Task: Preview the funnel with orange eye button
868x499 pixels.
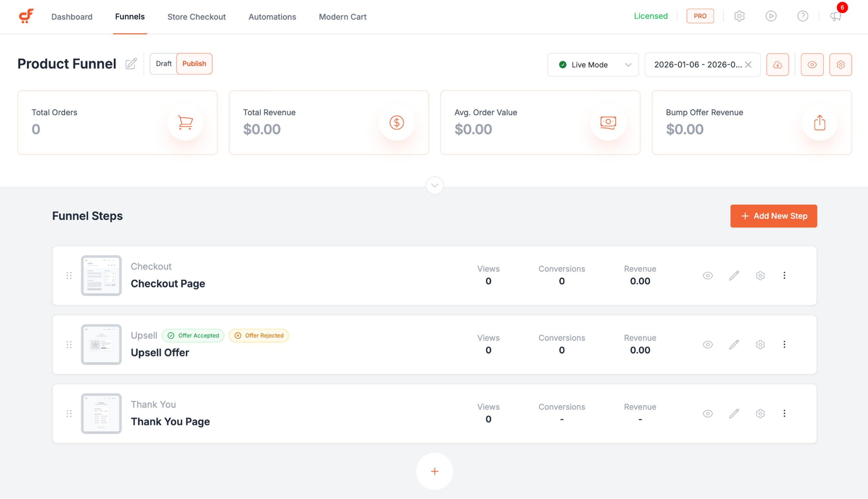Action: (812, 64)
